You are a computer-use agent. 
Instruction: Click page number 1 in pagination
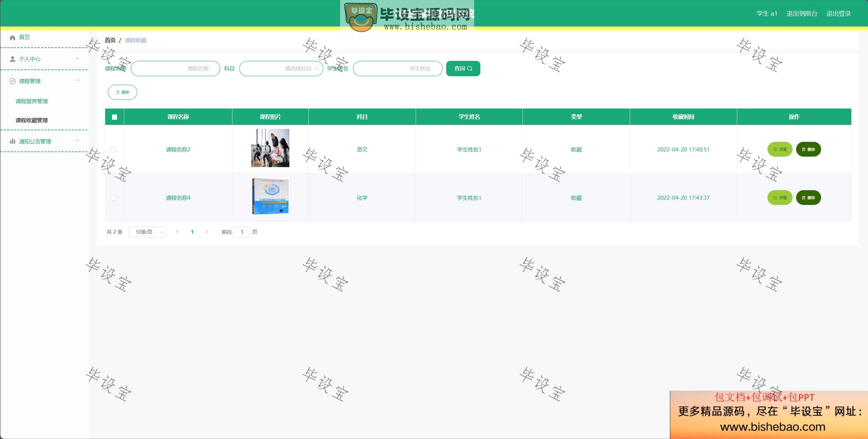pos(192,232)
